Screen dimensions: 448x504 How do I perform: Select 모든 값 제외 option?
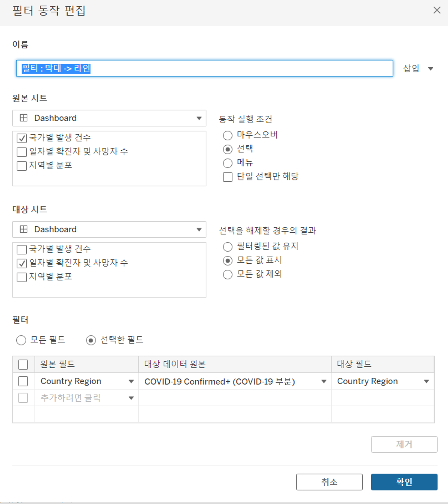pyautogui.click(x=227, y=274)
